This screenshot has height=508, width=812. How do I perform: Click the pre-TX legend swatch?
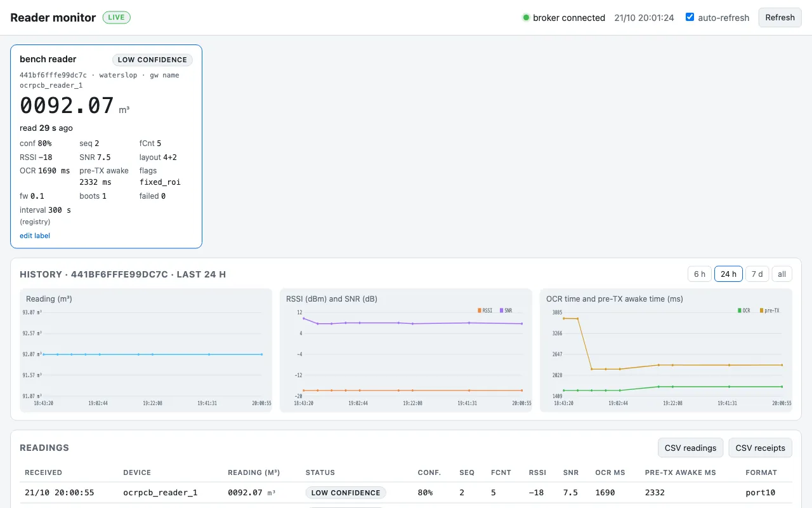[761, 311]
